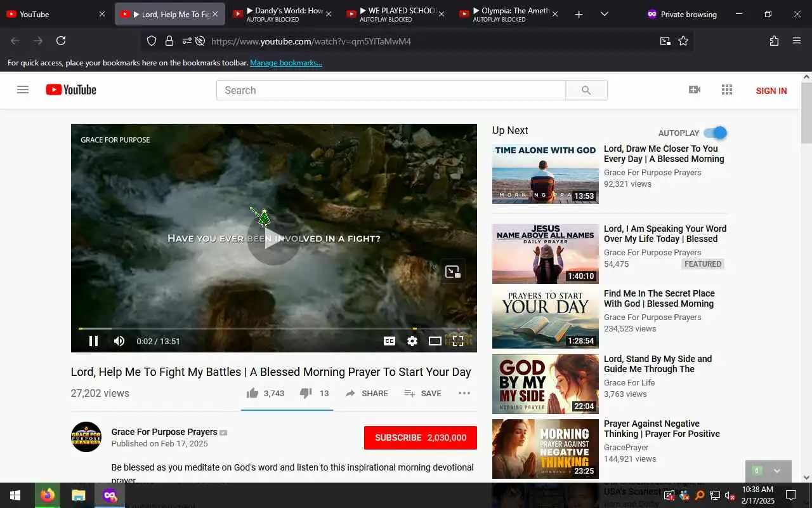The height and width of the screenshot is (508, 812).
Task: Bookmark this page with the star icon
Action: [x=683, y=41]
